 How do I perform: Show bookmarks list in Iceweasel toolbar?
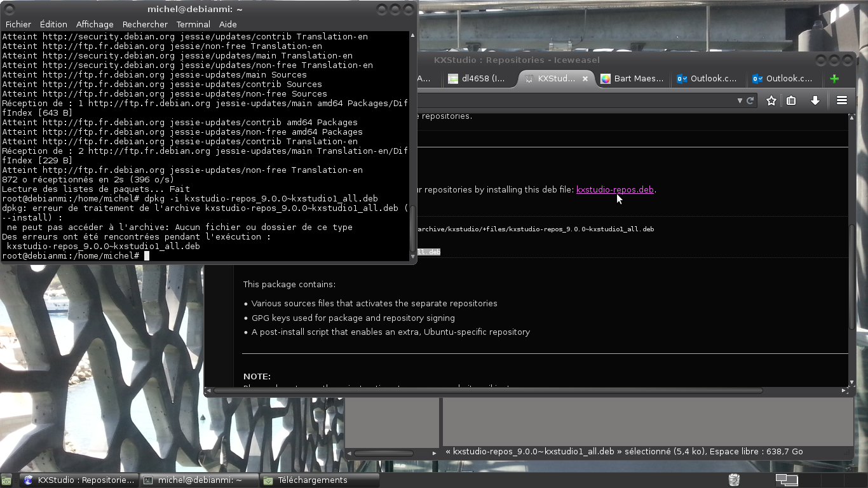[791, 100]
